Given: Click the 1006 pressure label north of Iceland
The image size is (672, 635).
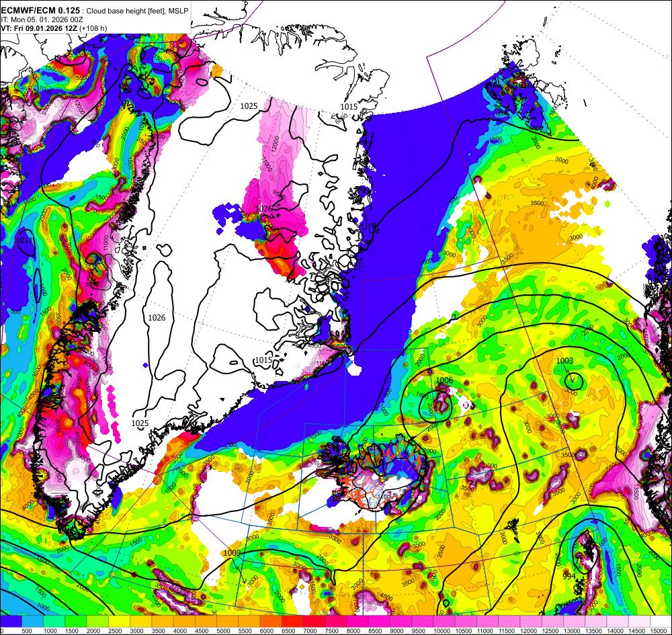Looking at the screenshot, I should tap(444, 380).
